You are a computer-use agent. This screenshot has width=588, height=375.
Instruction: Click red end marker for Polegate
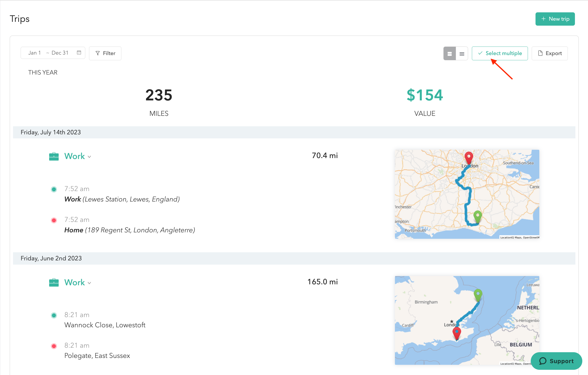coord(54,346)
